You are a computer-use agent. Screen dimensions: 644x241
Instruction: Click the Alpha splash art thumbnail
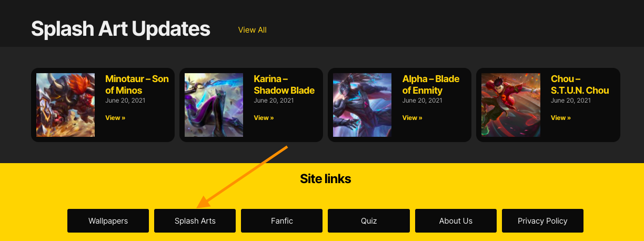pyautogui.click(x=362, y=105)
